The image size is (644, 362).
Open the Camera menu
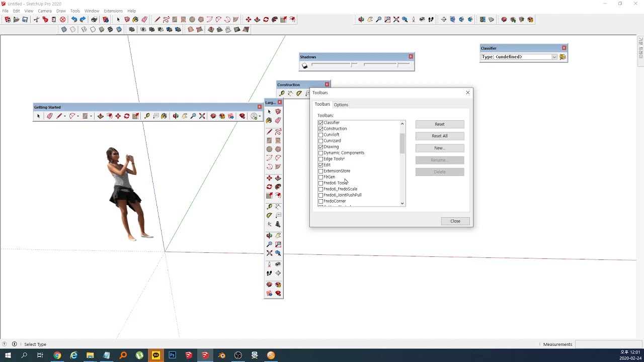point(44,11)
